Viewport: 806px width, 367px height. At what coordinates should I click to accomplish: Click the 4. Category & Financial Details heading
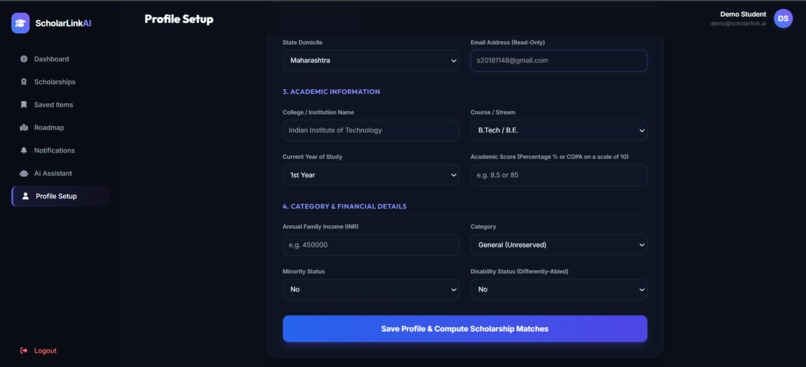pos(344,206)
